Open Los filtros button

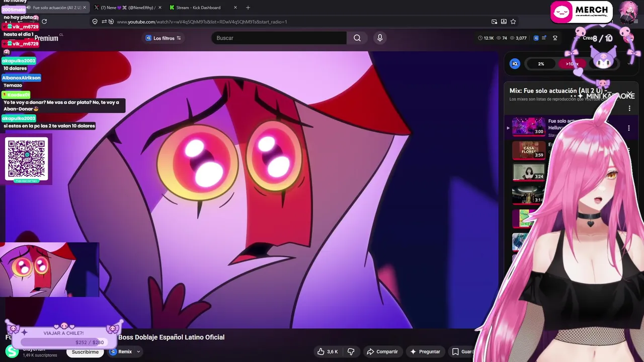pyautogui.click(x=163, y=38)
